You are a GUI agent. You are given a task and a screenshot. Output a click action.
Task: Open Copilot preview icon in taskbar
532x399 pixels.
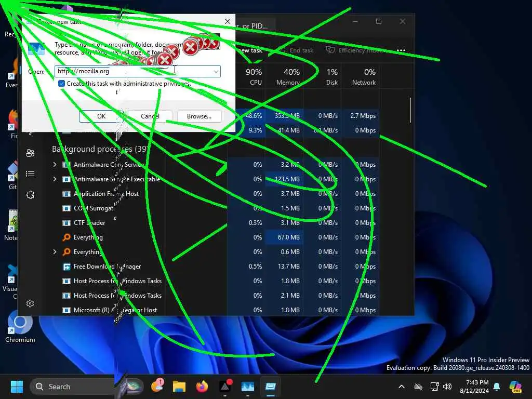click(x=515, y=387)
